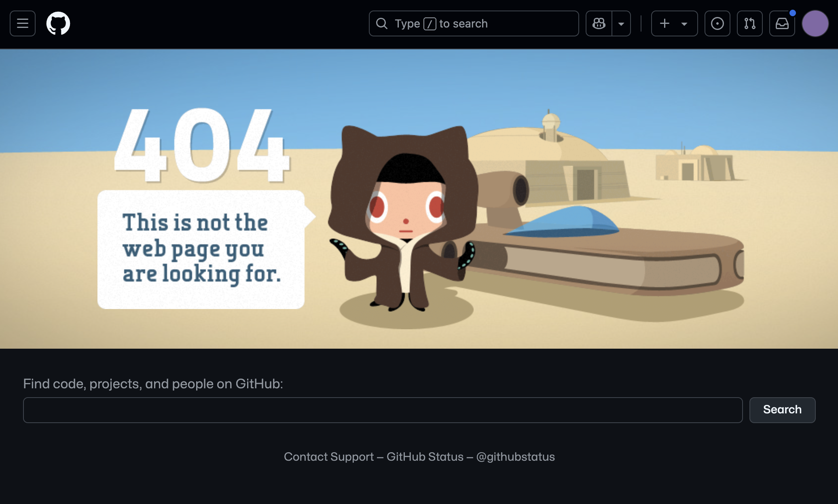
Task: Open the GitHub Status link
Action: [425, 457]
